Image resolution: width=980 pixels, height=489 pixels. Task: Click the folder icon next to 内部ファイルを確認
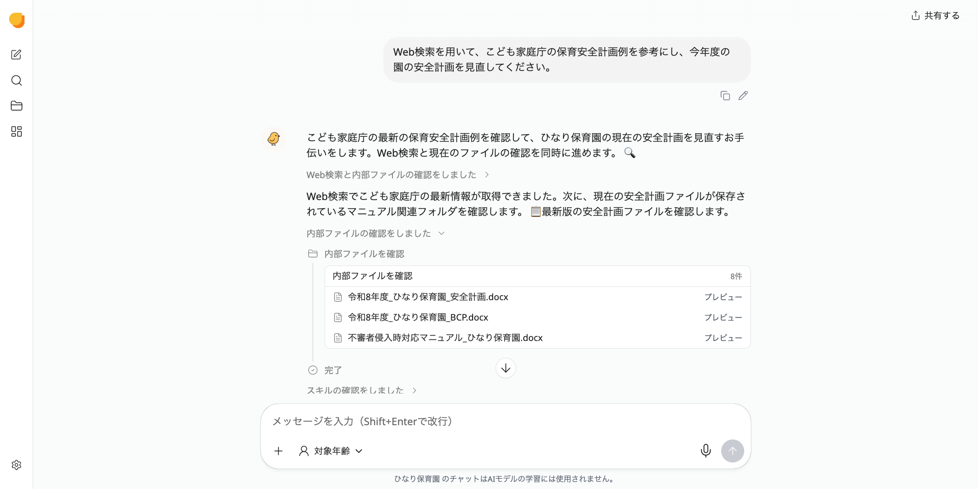(313, 254)
